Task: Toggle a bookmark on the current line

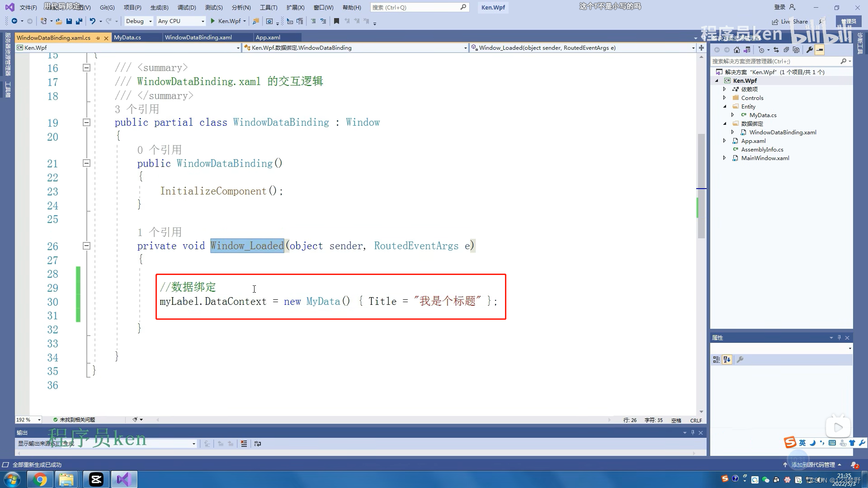Action: coord(336,21)
